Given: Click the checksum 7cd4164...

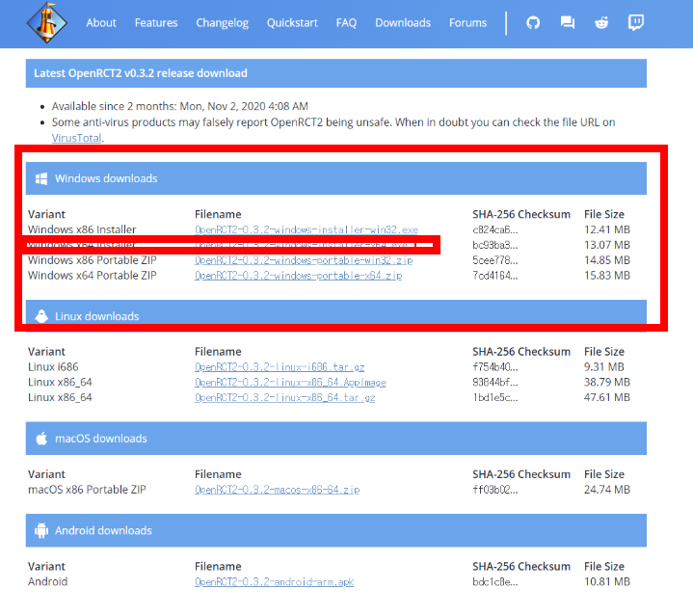Looking at the screenshot, I should pos(495,276).
